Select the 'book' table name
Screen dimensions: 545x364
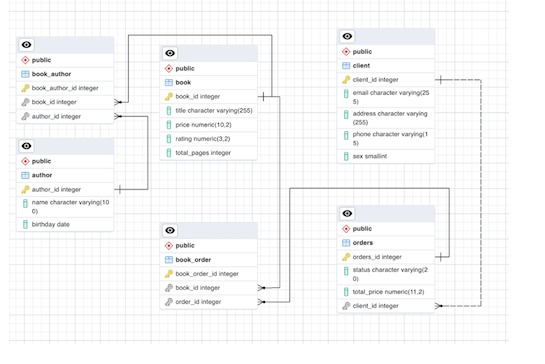pos(183,82)
